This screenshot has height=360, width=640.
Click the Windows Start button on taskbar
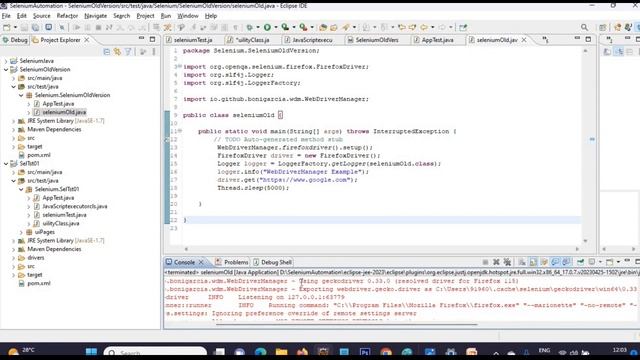(91, 352)
